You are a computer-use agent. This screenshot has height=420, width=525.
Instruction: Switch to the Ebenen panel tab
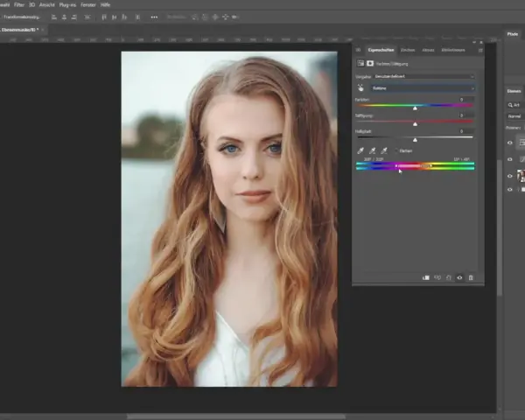coord(514,91)
